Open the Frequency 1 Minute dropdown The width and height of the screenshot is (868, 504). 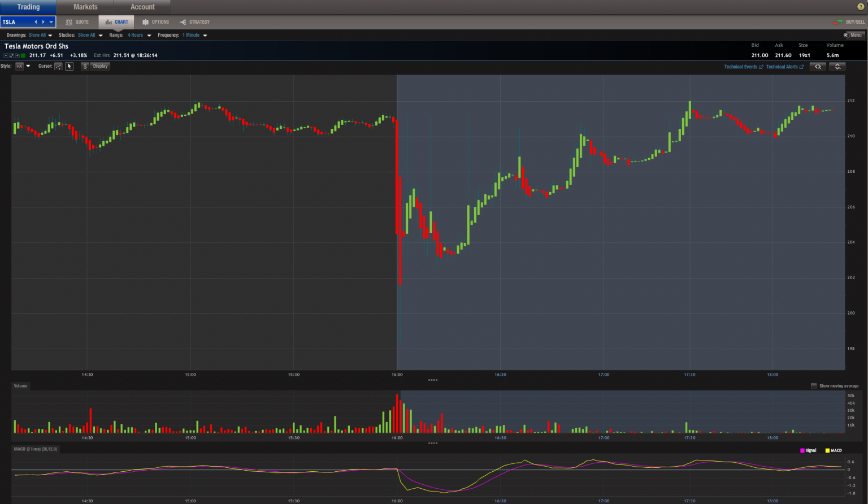coord(194,35)
